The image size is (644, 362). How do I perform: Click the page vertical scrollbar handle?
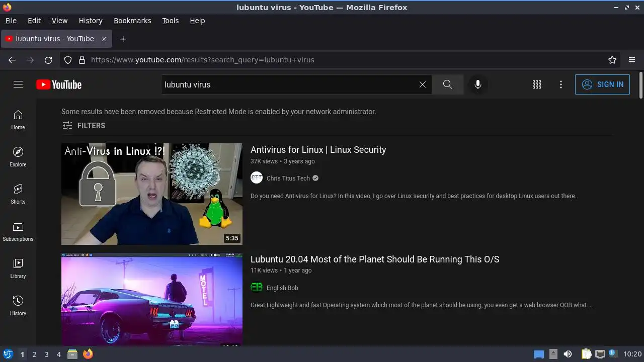click(640, 85)
